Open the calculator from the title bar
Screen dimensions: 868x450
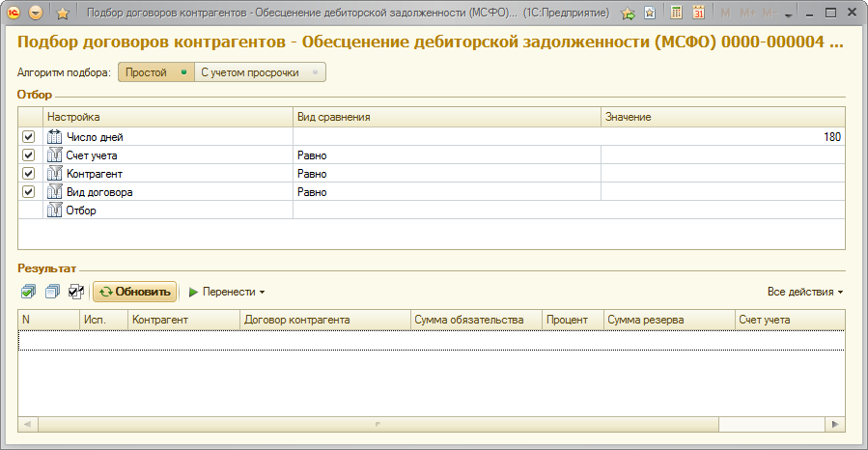click(677, 14)
